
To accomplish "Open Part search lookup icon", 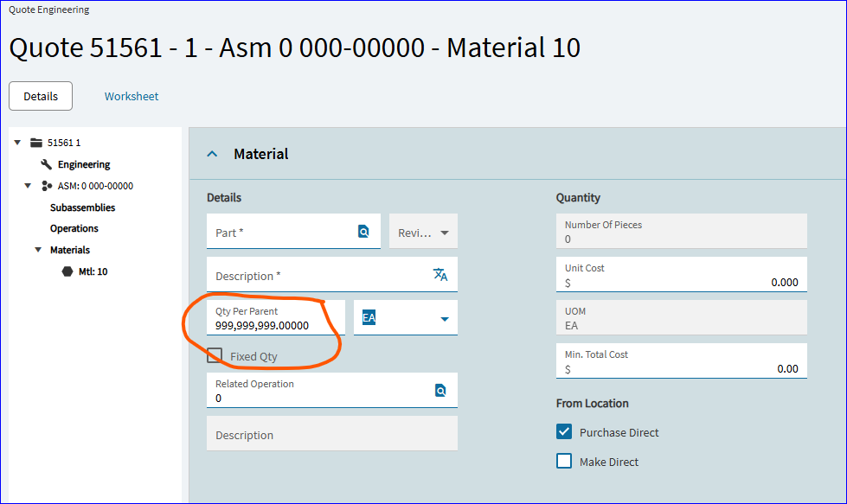I will click(x=363, y=232).
